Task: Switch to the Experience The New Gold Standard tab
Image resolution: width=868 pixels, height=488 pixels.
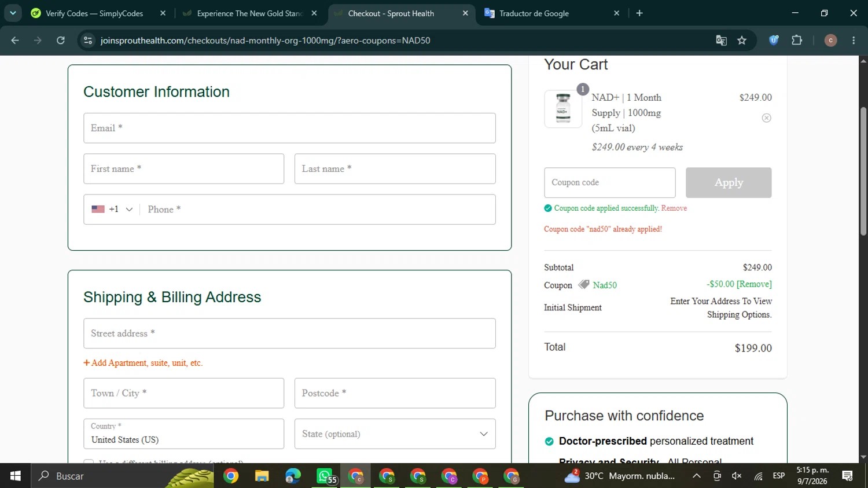Action: click(250, 13)
